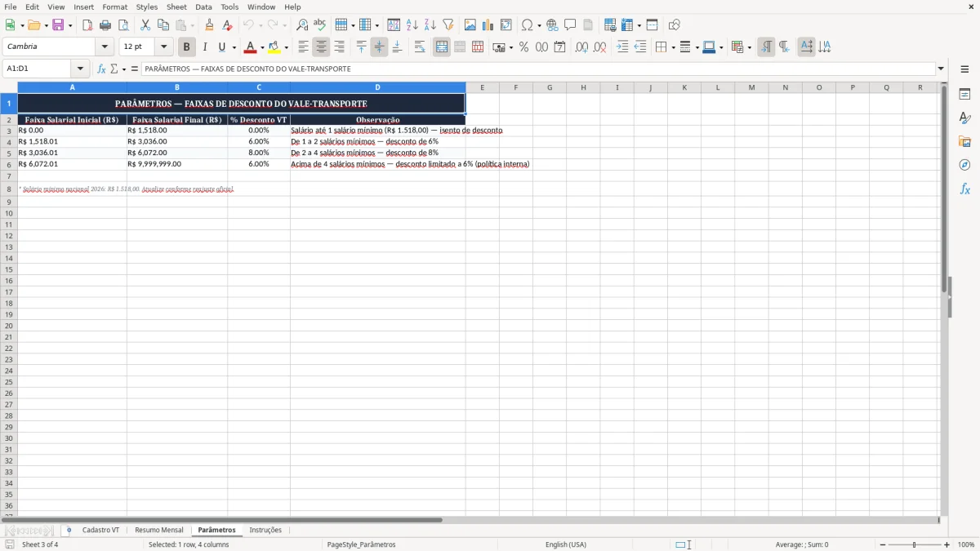Select row 10 header

pos(9,213)
